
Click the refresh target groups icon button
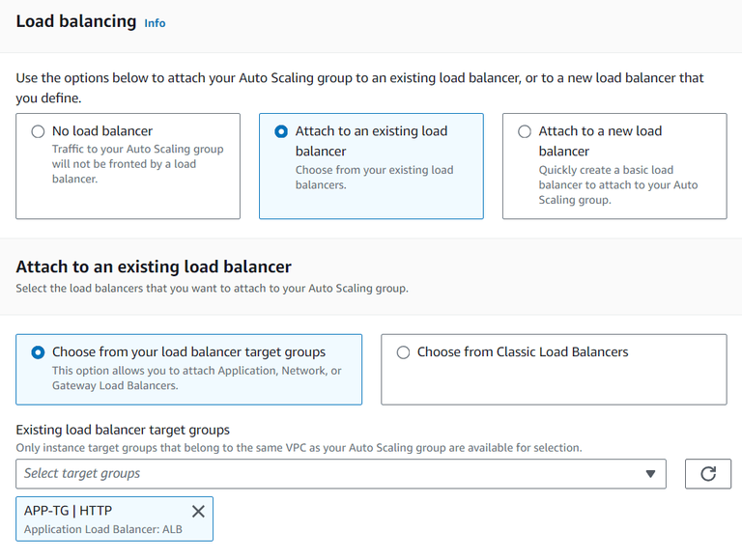(708, 474)
